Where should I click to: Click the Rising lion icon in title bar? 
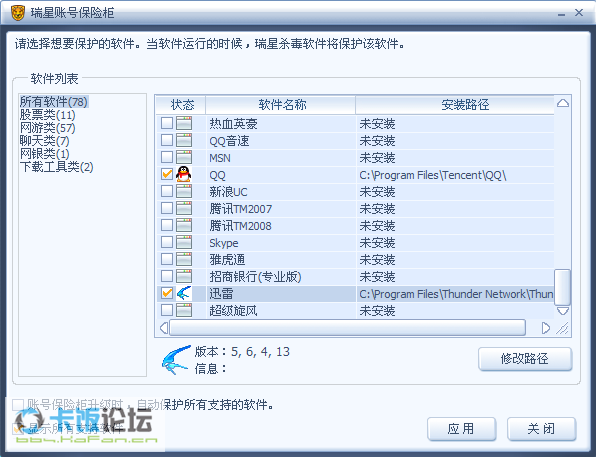tap(17, 13)
